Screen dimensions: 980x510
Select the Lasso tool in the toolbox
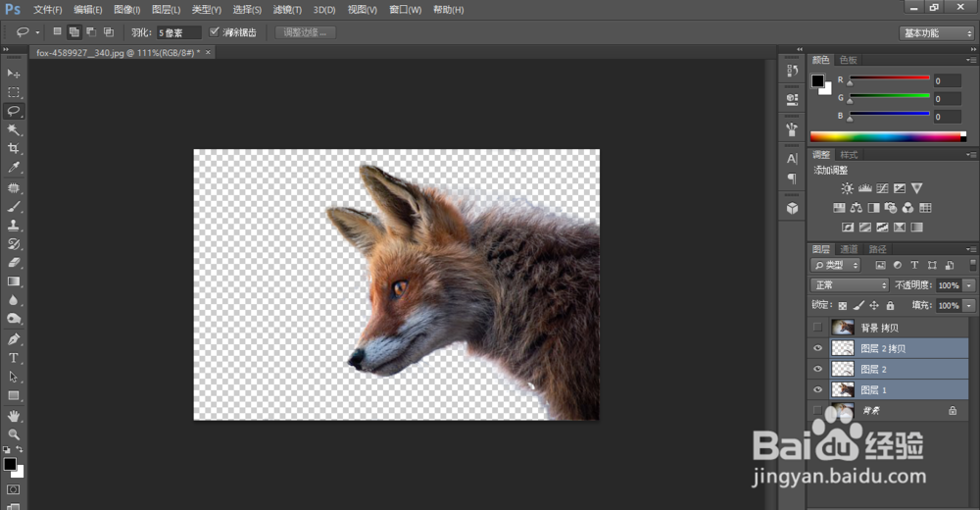14,111
